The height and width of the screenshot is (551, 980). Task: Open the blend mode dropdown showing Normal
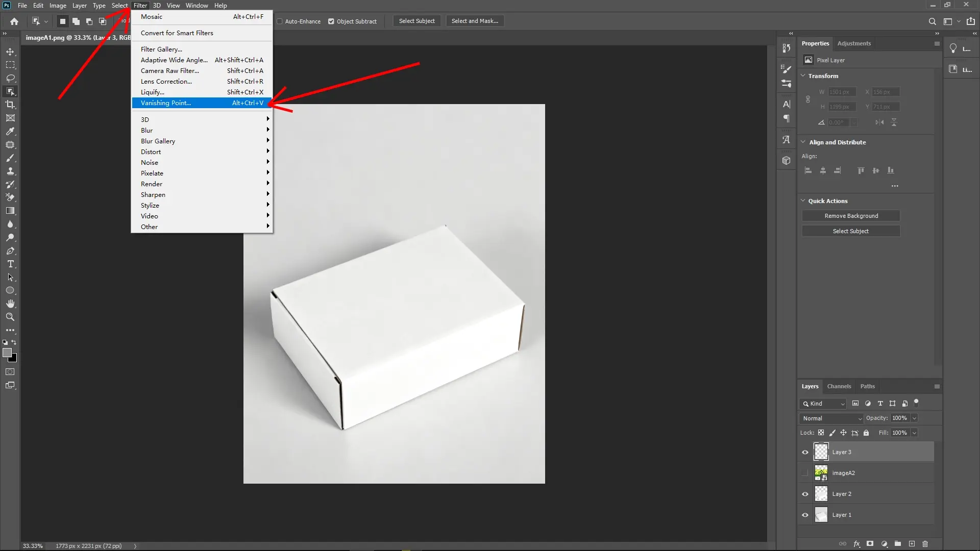point(831,418)
